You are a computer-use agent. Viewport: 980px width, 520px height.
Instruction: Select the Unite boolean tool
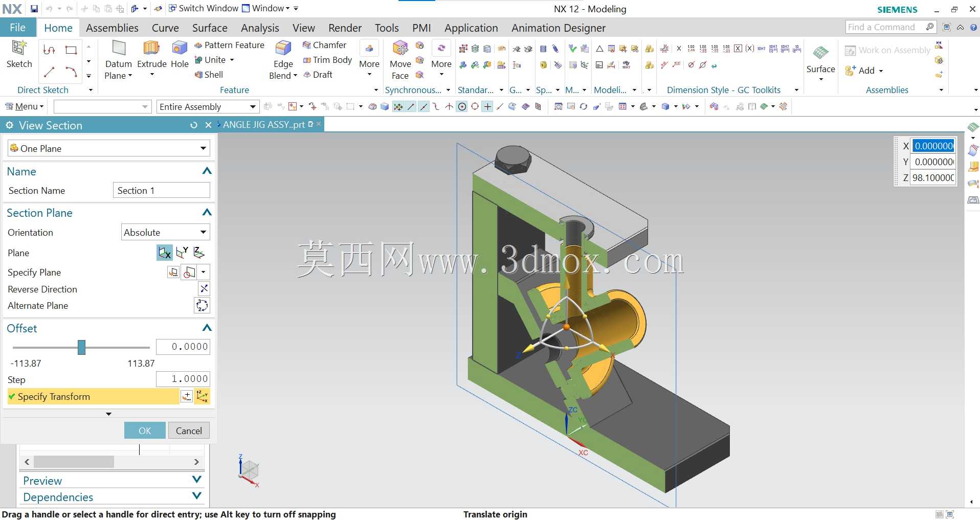tap(210, 60)
